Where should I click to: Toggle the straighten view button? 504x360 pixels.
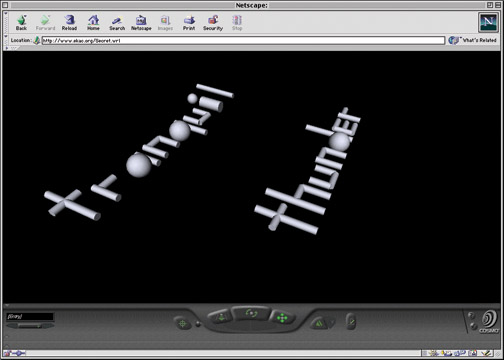point(351,321)
